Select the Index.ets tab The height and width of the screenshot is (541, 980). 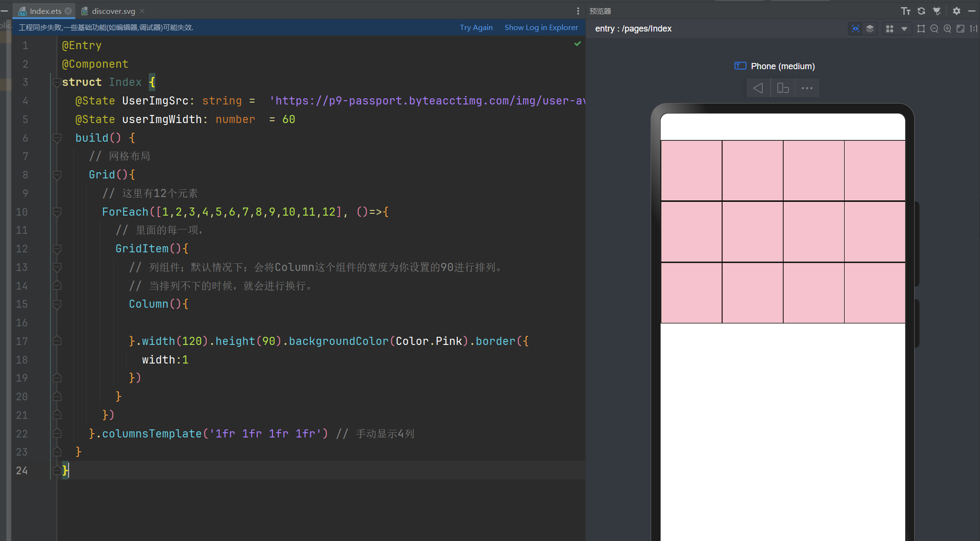(45, 11)
